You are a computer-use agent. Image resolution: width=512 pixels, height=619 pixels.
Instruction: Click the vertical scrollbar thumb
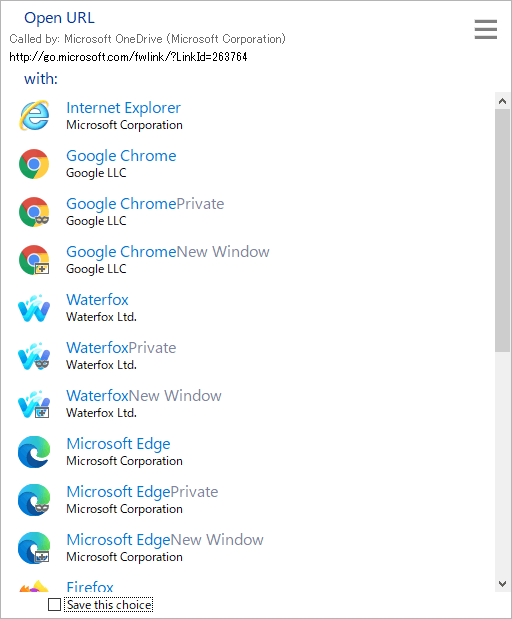point(502,230)
